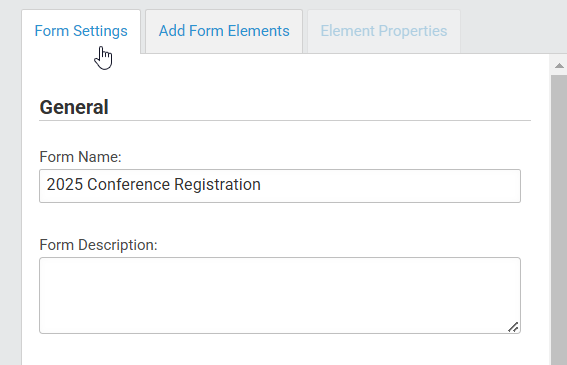
Task: Place cursor on the word "Registration"
Action: click(x=217, y=184)
